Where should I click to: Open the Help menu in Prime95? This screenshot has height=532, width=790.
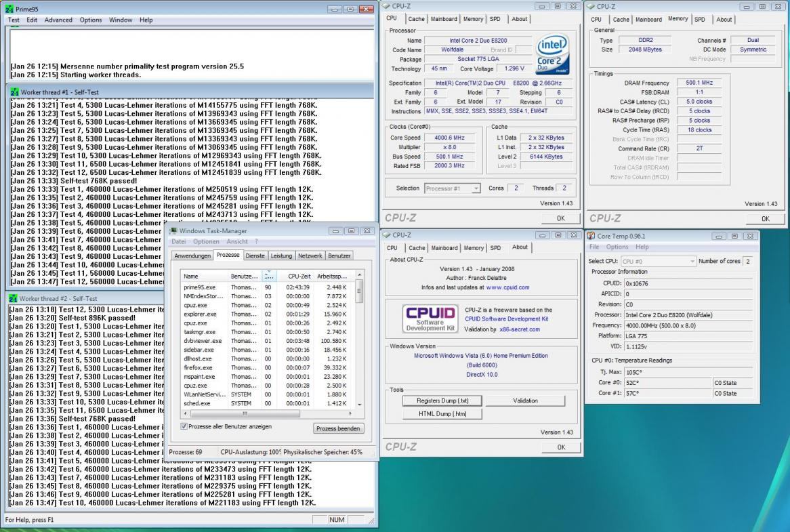coord(146,20)
